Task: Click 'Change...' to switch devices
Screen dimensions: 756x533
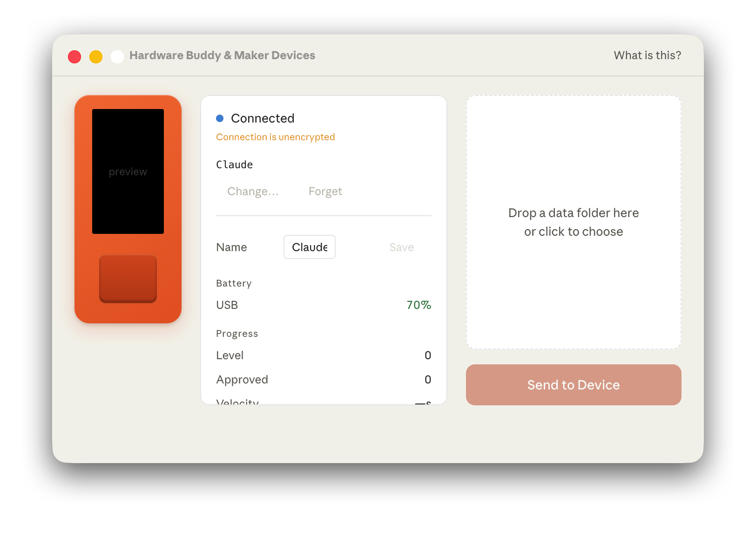Action: 253,191
